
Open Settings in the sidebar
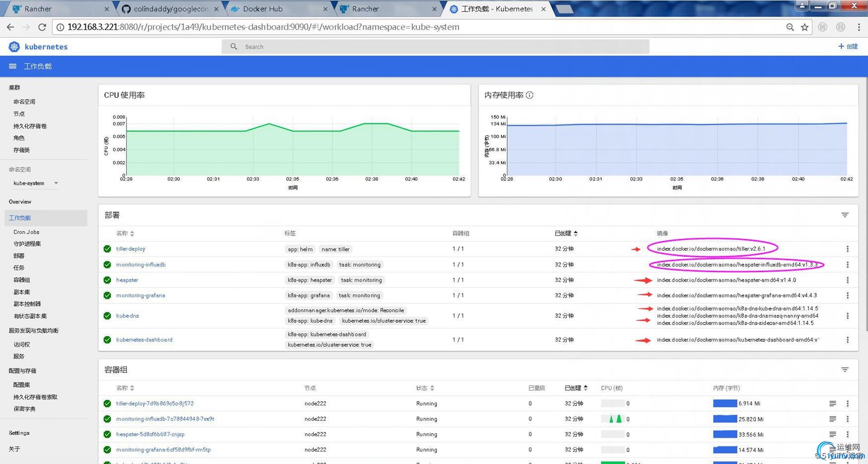pyautogui.click(x=19, y=433)
